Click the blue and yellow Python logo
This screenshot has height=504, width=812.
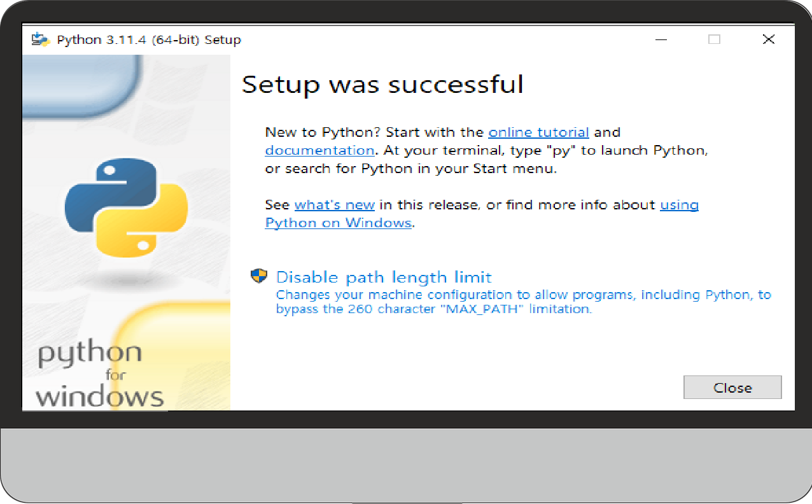(126, 206)
